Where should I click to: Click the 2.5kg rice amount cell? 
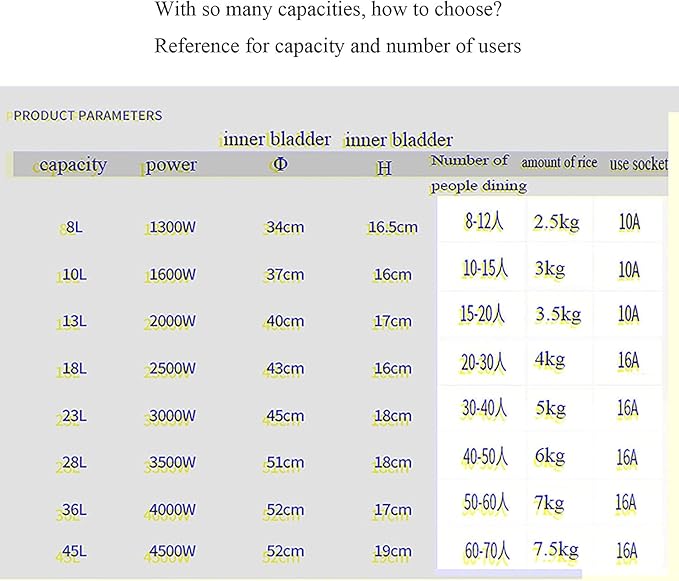click(556, 222)
